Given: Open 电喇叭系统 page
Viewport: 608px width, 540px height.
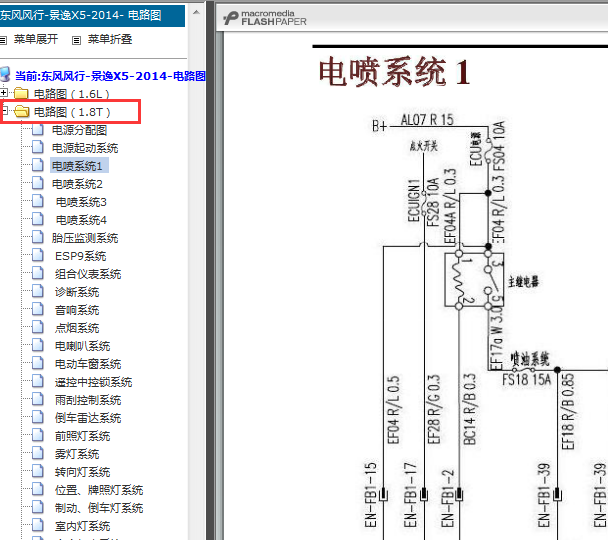Looking at the screenshot, I should pyautogui.click(x=83, y=346).
